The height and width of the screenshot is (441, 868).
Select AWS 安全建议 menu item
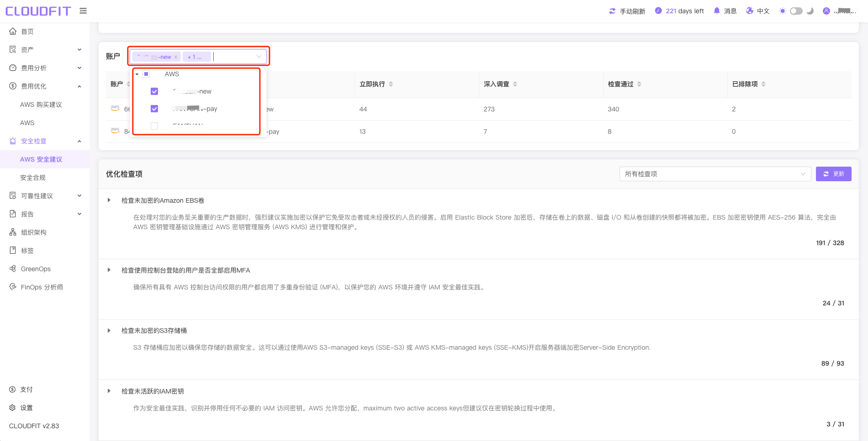[45, 159]
